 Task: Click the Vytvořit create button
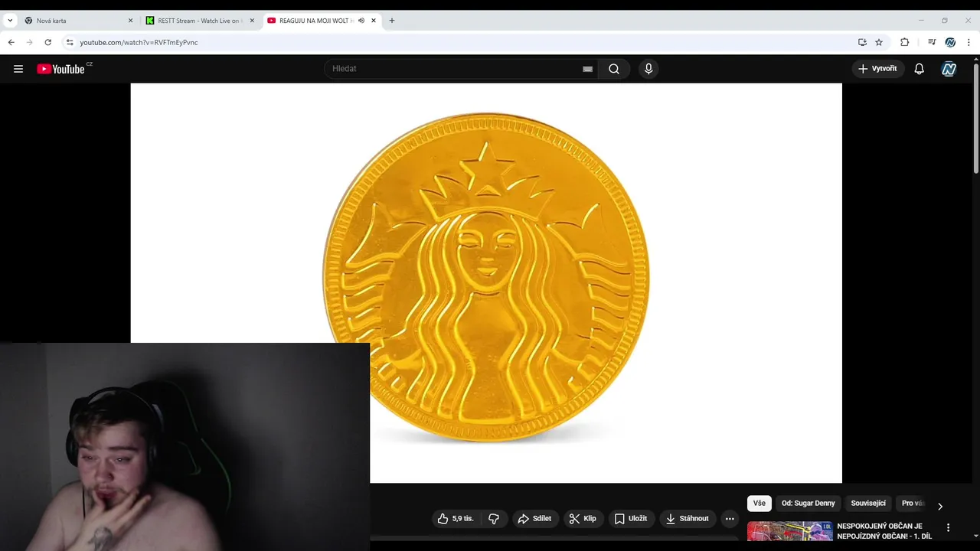(877, 69)
